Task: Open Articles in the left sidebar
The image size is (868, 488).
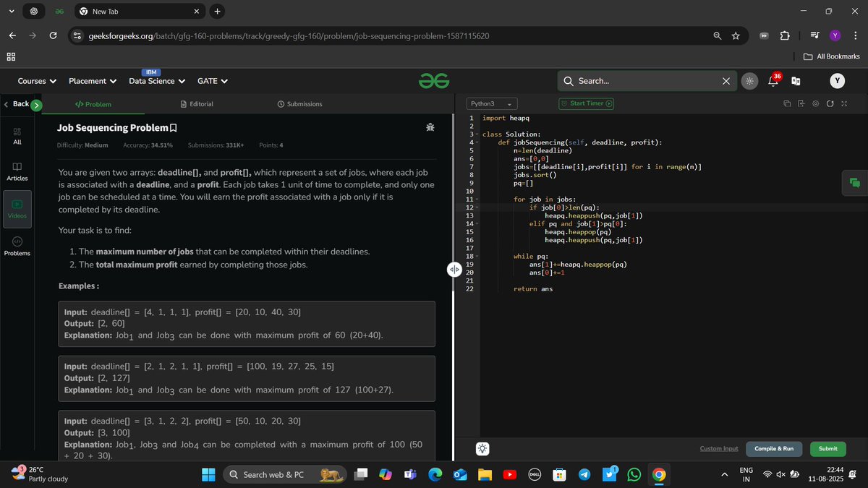Action: pyautogui.click(x=17, y=172)
